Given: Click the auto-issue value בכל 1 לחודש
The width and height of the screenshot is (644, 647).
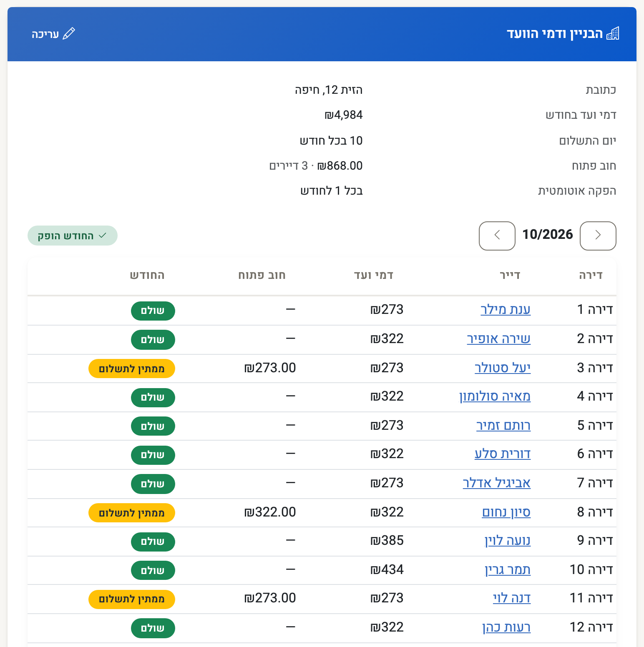Looking at the screenshot, I should [332, 191].
